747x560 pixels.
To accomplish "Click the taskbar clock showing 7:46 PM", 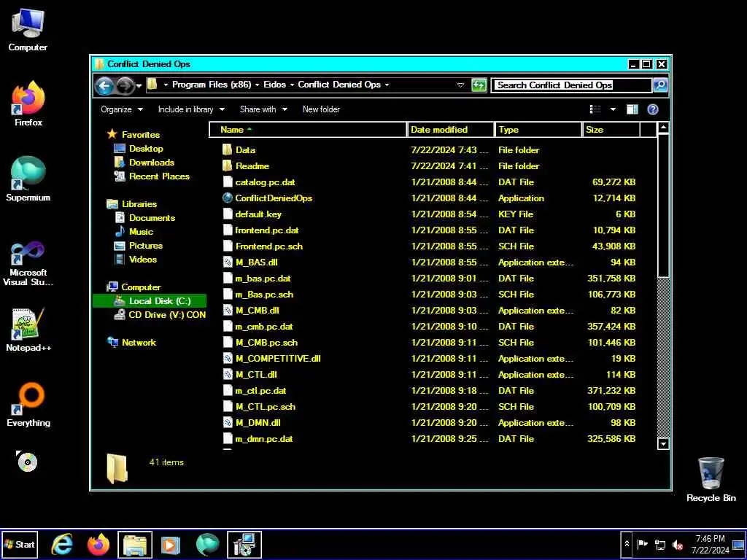I will pos(711,544).
